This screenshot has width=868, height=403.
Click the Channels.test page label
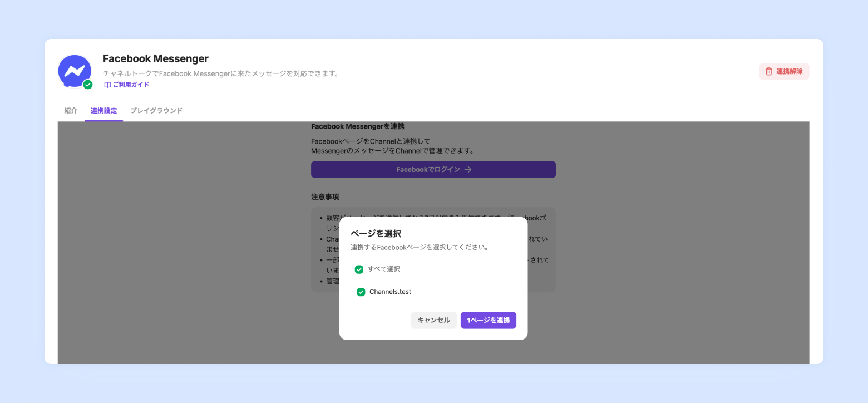click(x=390, y=292)
